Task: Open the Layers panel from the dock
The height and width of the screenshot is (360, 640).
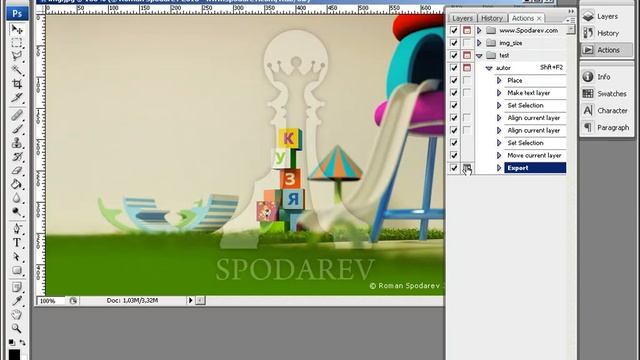Action: click(607, 16)
